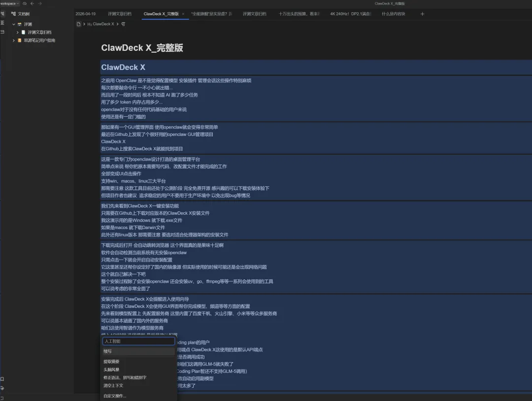
Task: Click the 评测文章归档 document icon in tree
Action: (24, 32)
